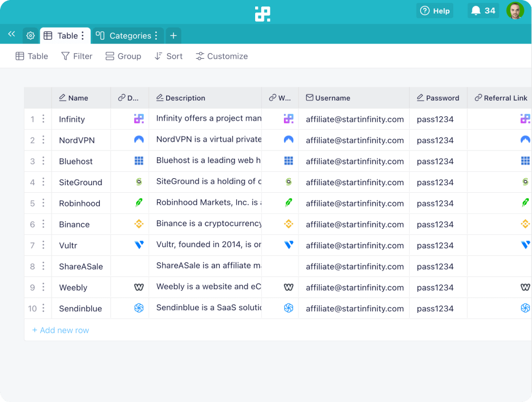Open row menu for Vultr row
The width and height of the screenshot is (532, 402).
click(x=43, y=245)
